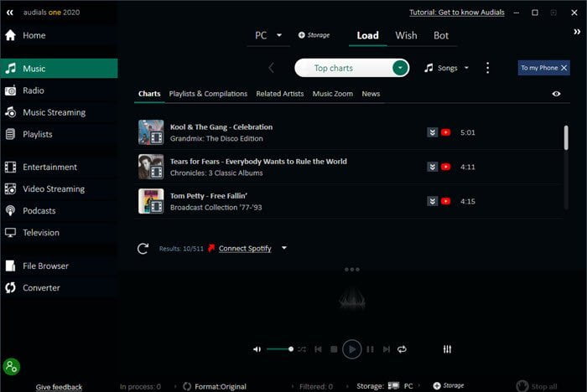Close the To my Phone tag

tap(564, 68)
